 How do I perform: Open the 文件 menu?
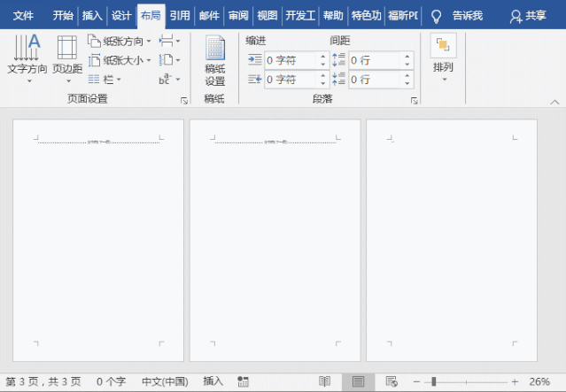23,16
